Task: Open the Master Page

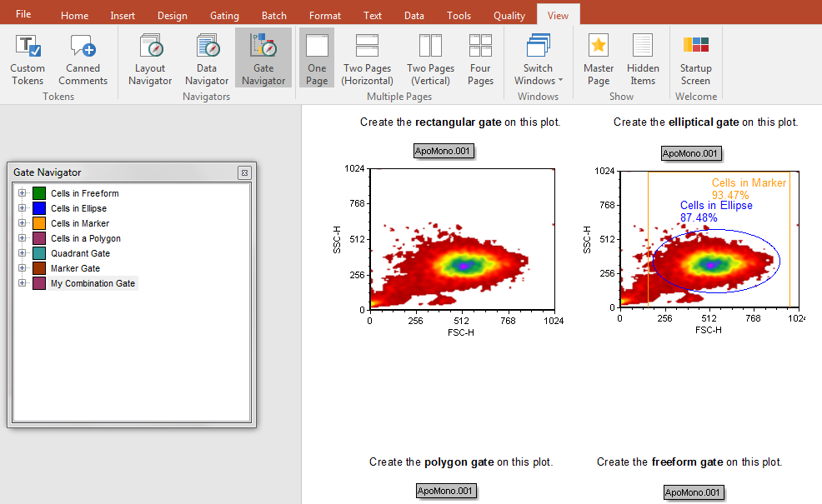Action: (599, 60)
